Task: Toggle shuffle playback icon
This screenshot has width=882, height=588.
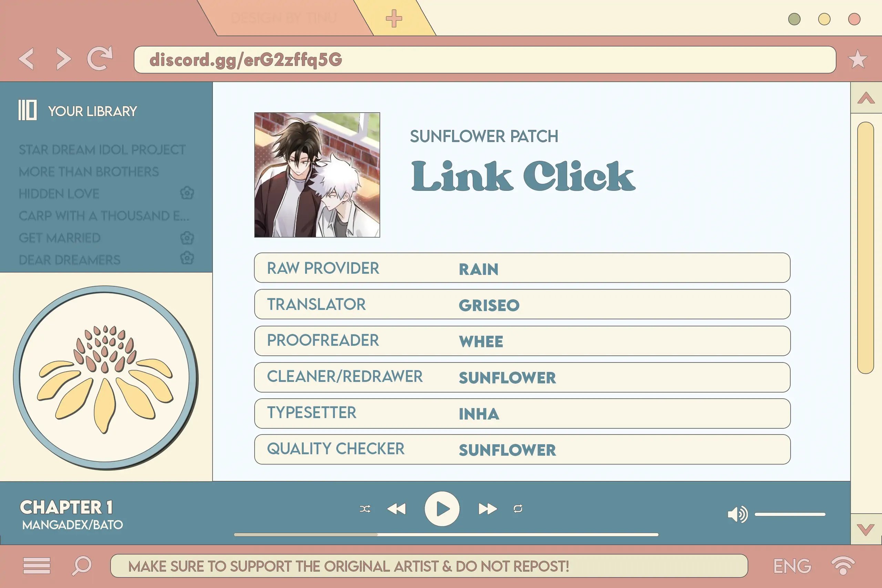Action: coord(365,509)
